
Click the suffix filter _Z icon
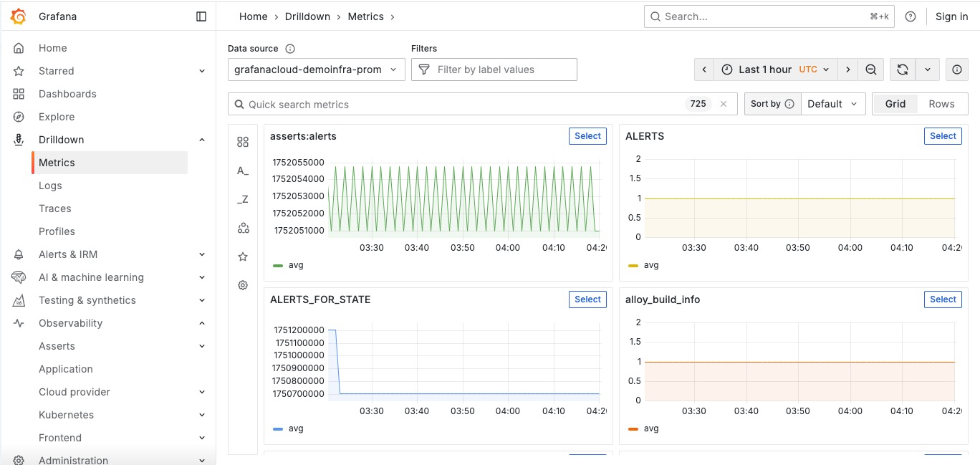[x=243, y=199]
